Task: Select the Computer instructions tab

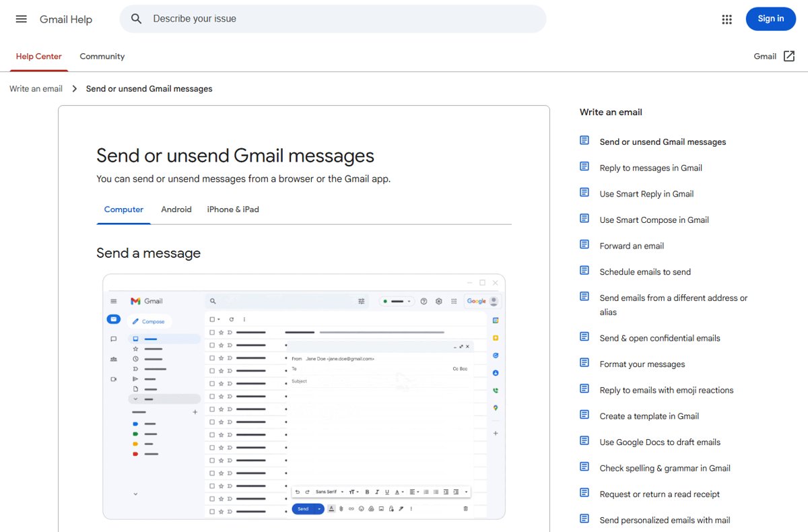Action: (124, 209)
